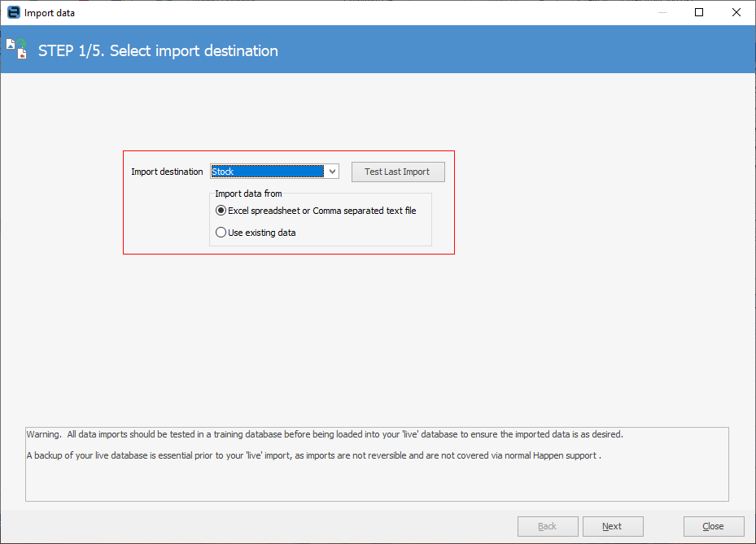The height and width of the screenshot is (544, 756).
Task: Click the import documents icon in the blue header
Action: tap(17, 50)
